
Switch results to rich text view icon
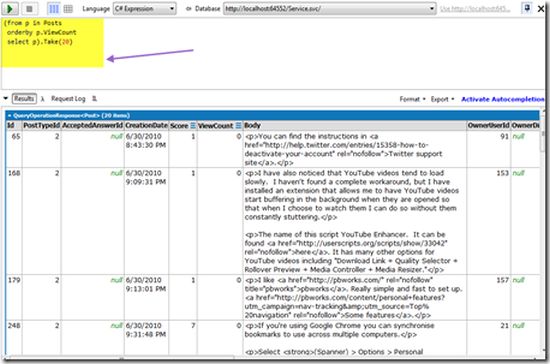[54, 9]
